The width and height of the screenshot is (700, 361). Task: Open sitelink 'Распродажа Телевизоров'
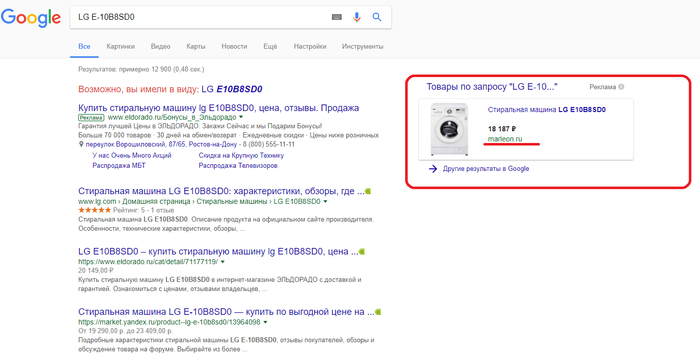click(x=238, y=166)
